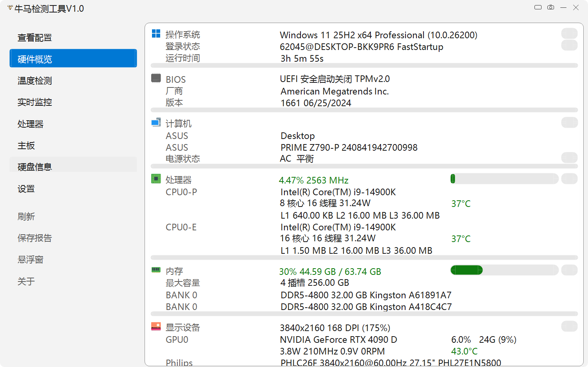Viewport: 588px width, 367px height.
Task: Click the camera screenshot icon in title bar
Action: (550, 7)
